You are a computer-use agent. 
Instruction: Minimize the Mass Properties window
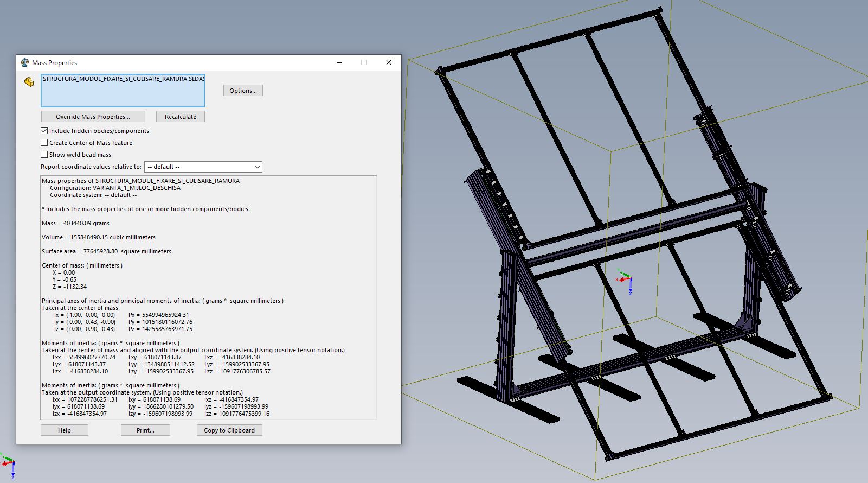[x=339, y=62]
